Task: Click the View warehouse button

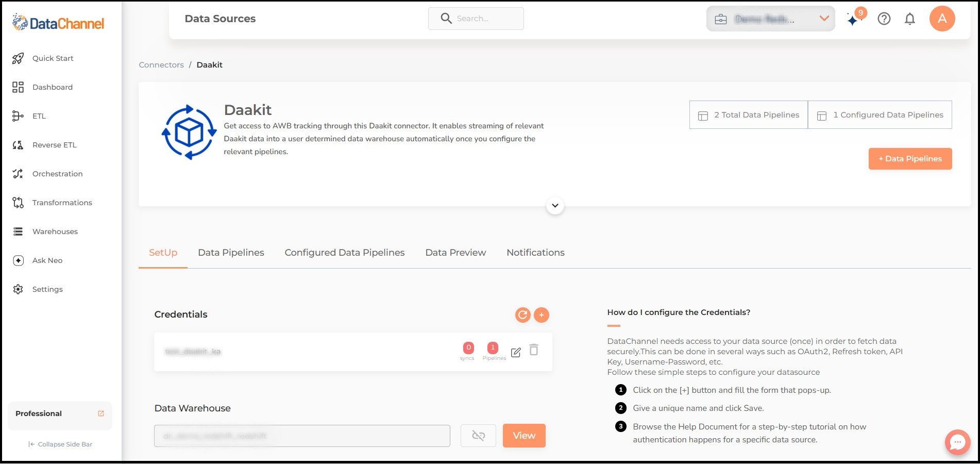Action: click(524, 436)
